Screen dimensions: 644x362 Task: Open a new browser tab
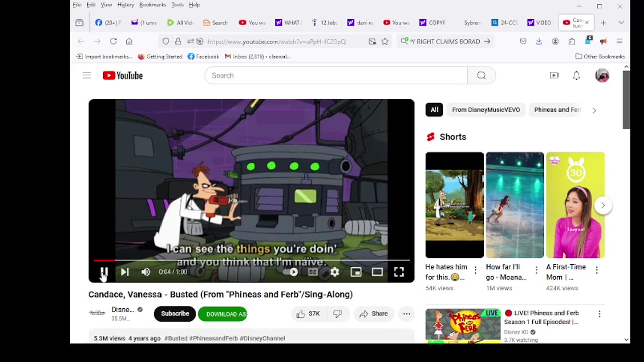(x=603, y=23)
